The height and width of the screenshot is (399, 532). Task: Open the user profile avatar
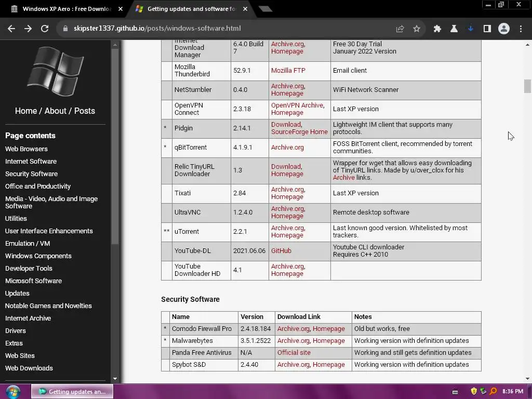(x=504, y=29)
